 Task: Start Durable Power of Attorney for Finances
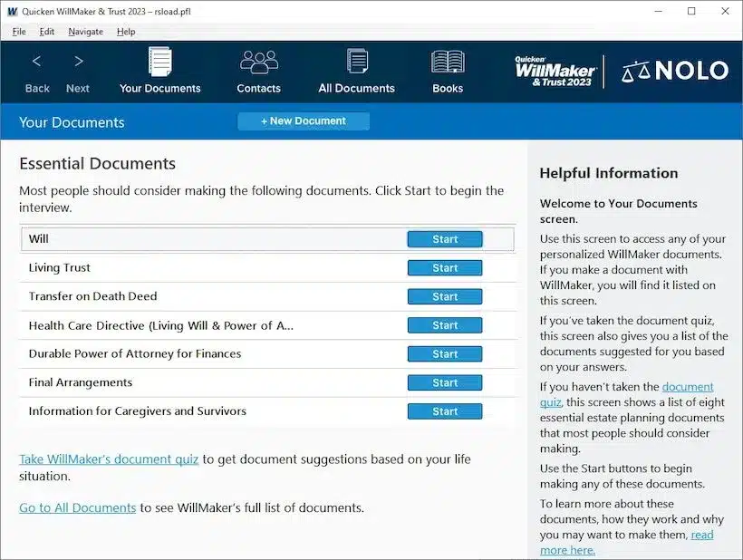coord(445,354)
